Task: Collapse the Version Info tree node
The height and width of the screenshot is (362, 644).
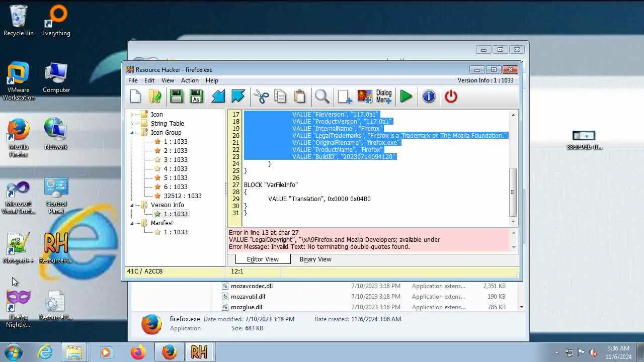Action: coord(132,205)
